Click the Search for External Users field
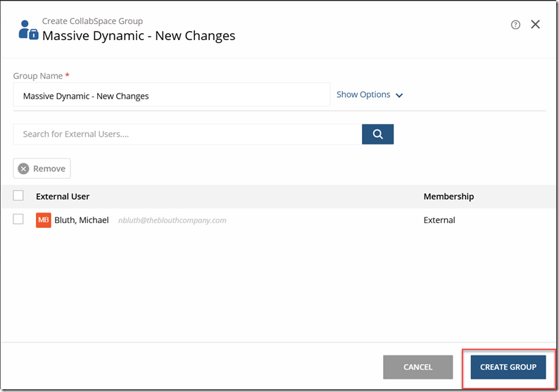559x392 pixels. coord(187,134)
